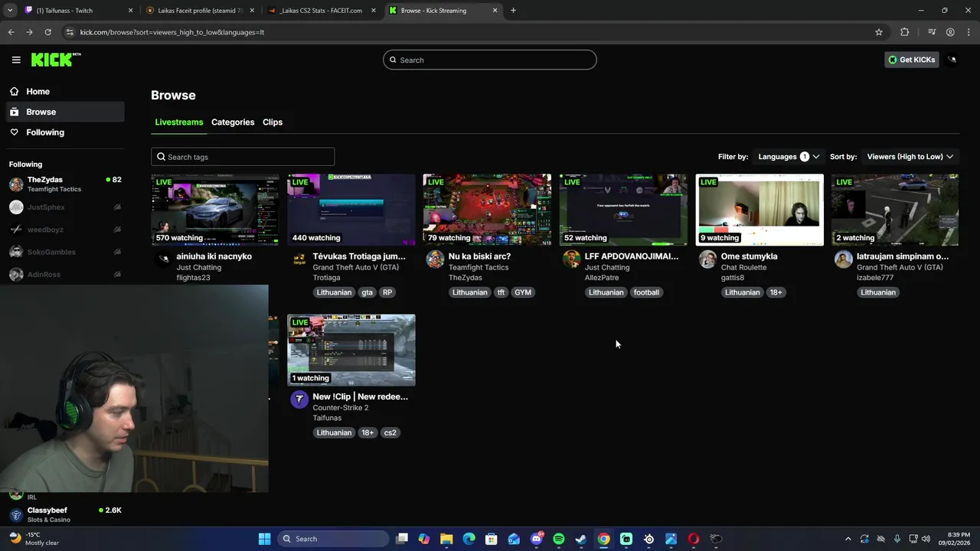The image size is (980, 551).
Task: Open Chrome three-dot menu
Action: [x=969, y=32]
